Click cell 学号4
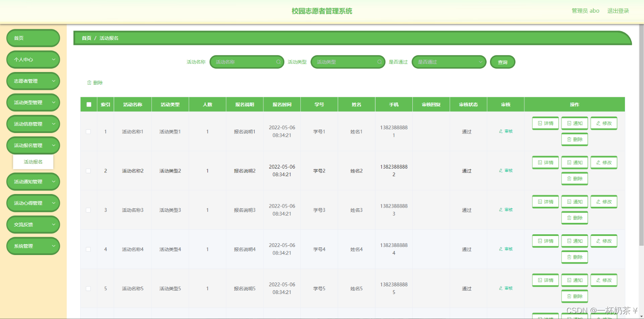The image size is (644, 319). 319,249
